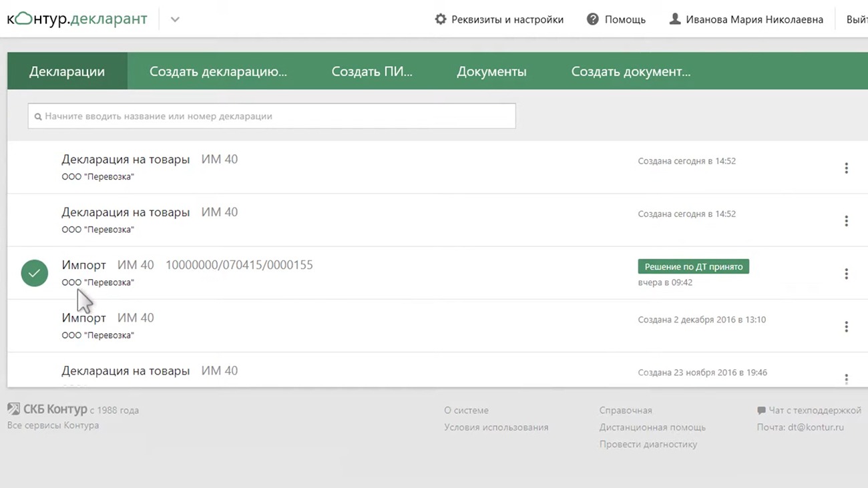
Task: Click the gear icon beside Реквизиты и настройки
Action: pyautogui.click(x=441, y=19)
